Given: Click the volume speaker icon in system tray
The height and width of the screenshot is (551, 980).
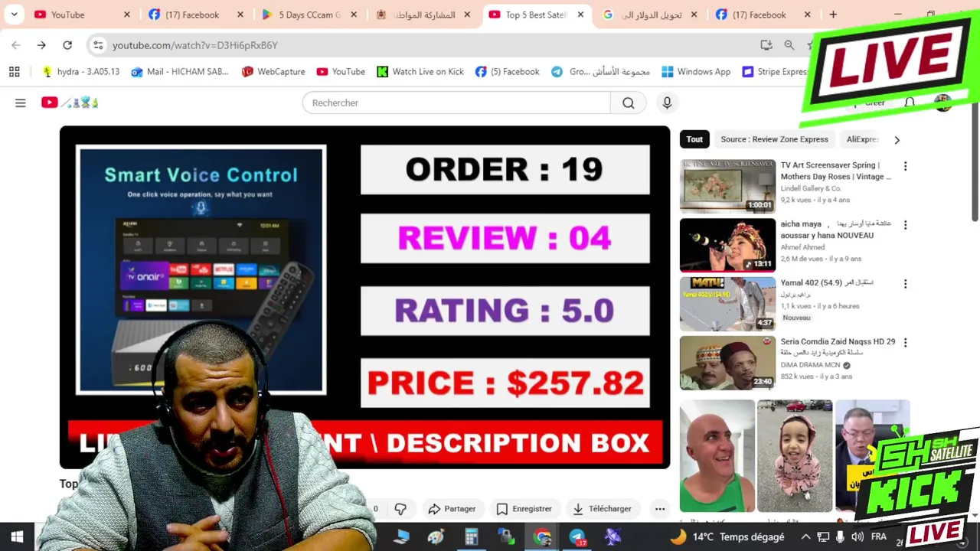Looking at the screenshot, I should pos(857,537).
